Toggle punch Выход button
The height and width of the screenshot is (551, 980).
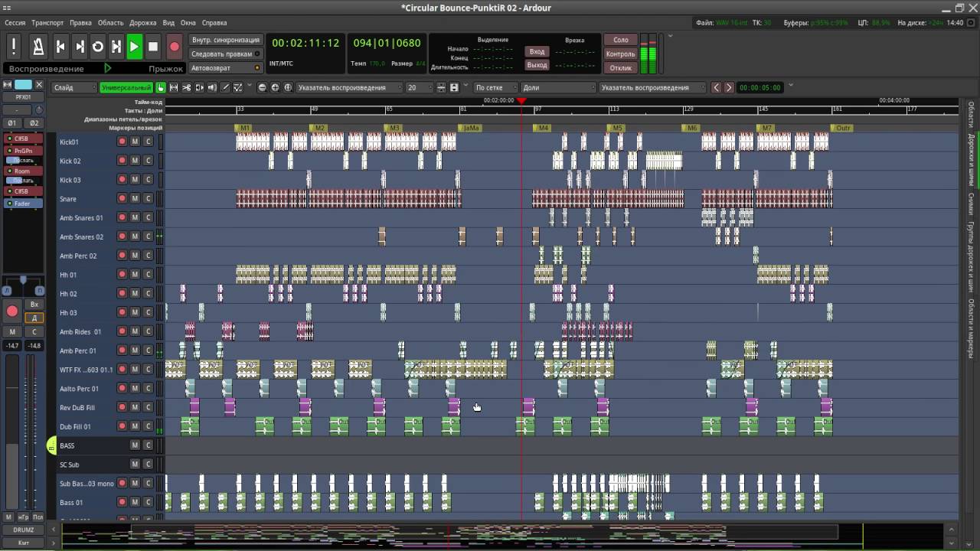[537, 65]
